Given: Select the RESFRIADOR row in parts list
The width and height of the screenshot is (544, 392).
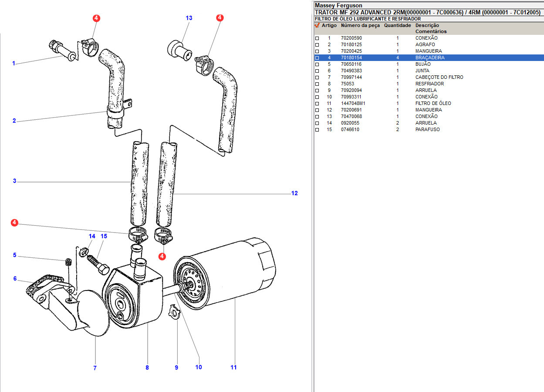Looking at the screenshot, I should coord(429,84).
